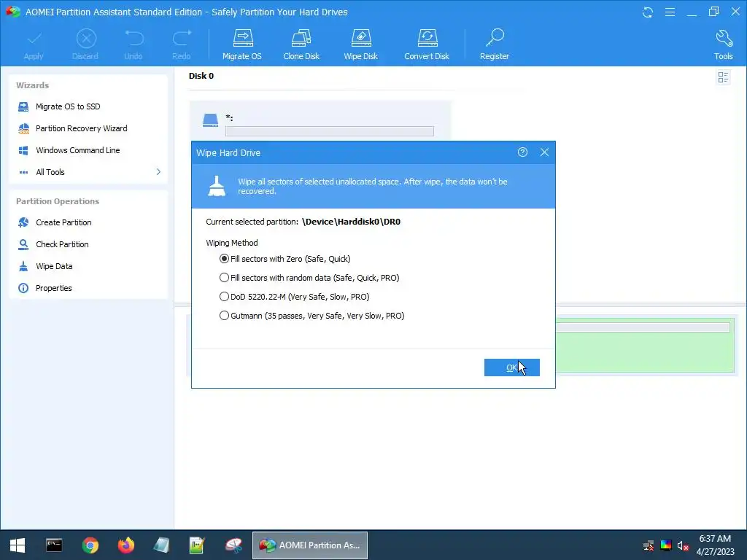Expand All Tools chevron
Viewport: 747px width, 560px height.
click(158, 172)
